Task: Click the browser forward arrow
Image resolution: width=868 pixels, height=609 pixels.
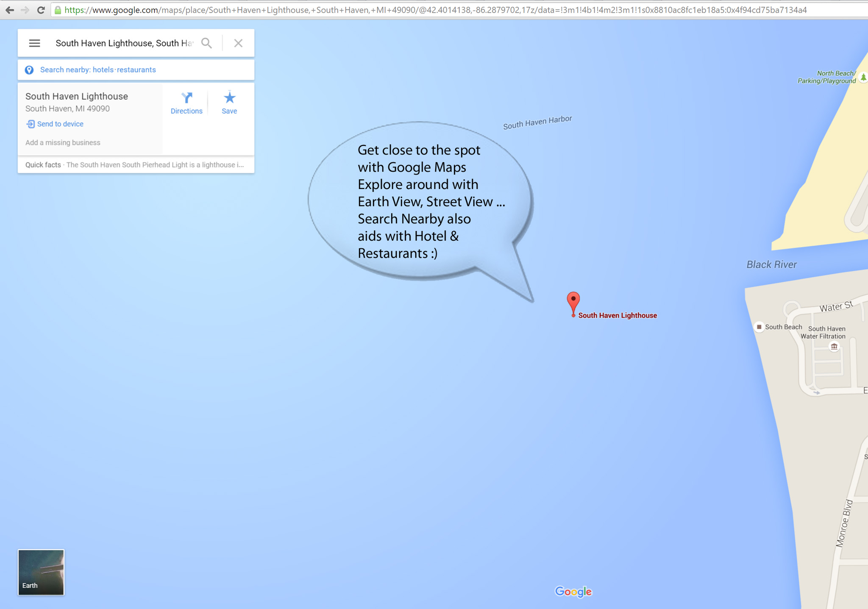Action: (x=25, y=10)
